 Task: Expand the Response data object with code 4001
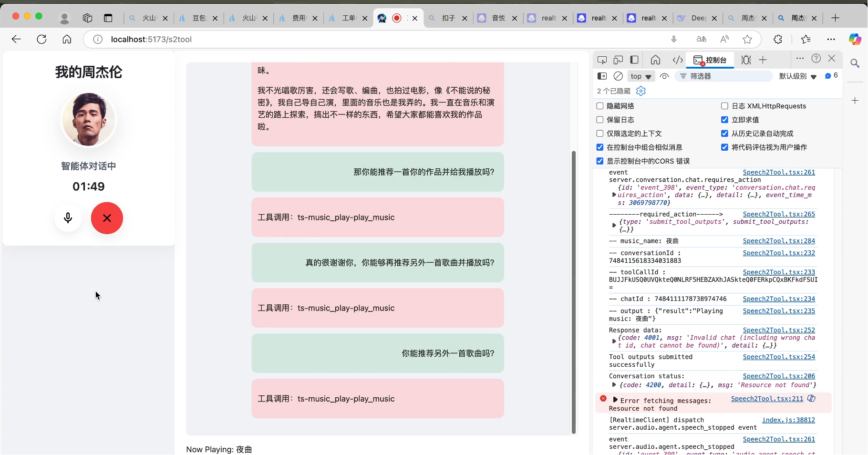coord(614,341)
